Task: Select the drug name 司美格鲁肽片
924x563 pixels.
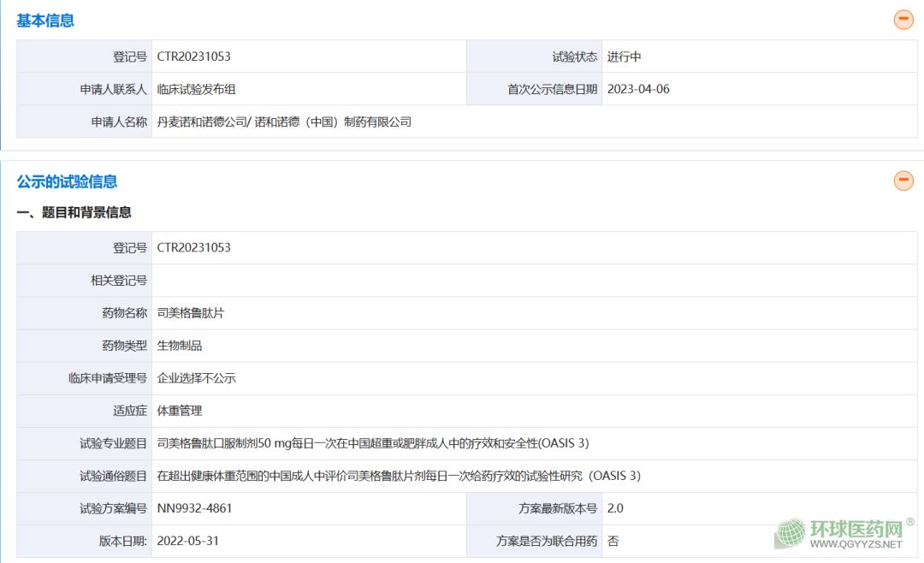Action: pyautogui.click(x=191, y=313)
